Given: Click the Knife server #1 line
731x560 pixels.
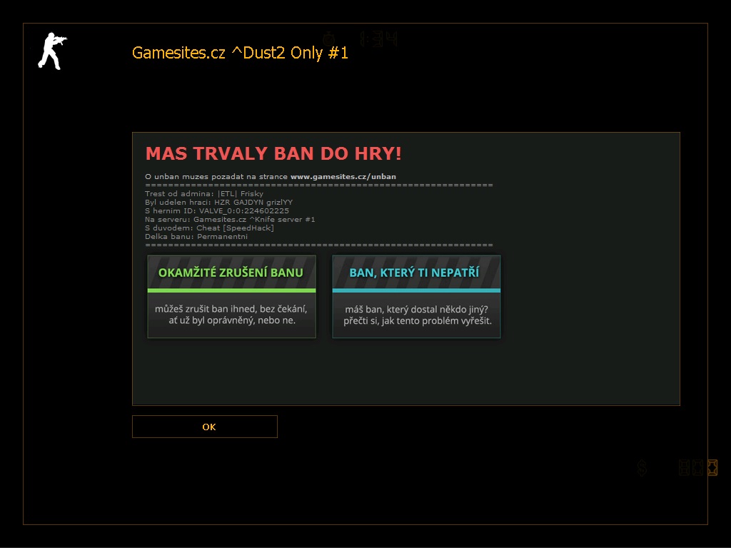Looking at the screenshot, I should click(x=230, y=219).
